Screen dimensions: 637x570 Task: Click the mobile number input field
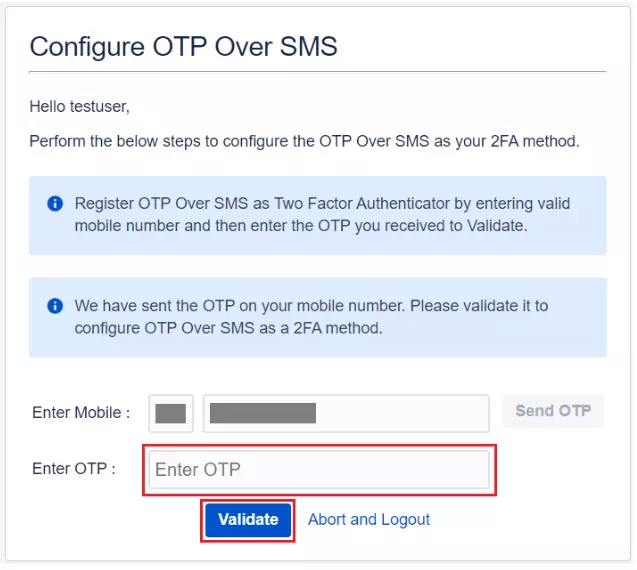tap(345, 413)
